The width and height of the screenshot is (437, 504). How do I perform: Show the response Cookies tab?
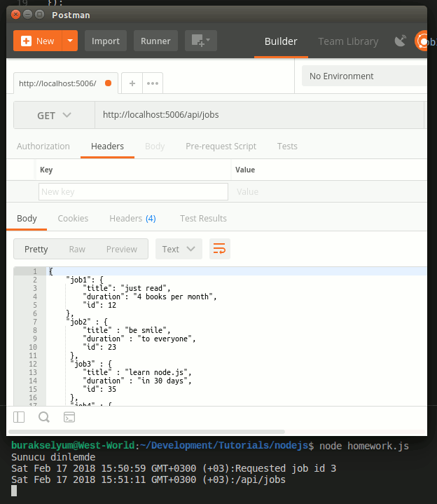pyautogui.click(x=73, y=219)
